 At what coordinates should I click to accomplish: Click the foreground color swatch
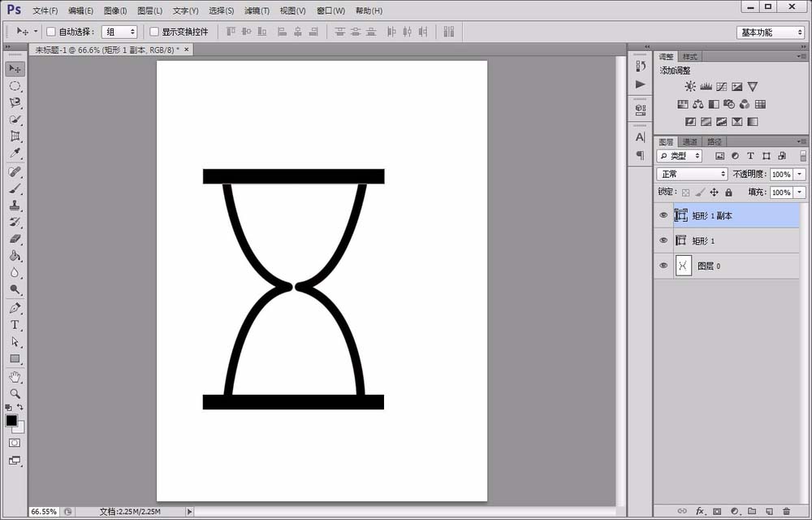pos(11,421)
